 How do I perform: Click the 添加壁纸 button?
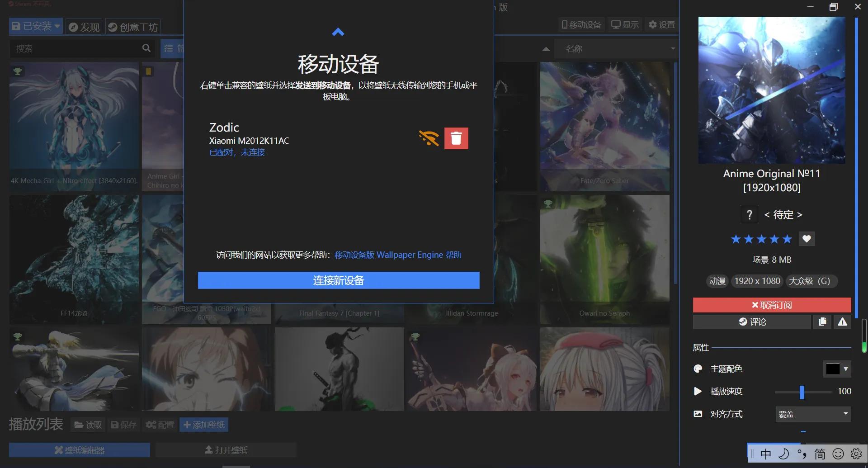coord(204,425)
